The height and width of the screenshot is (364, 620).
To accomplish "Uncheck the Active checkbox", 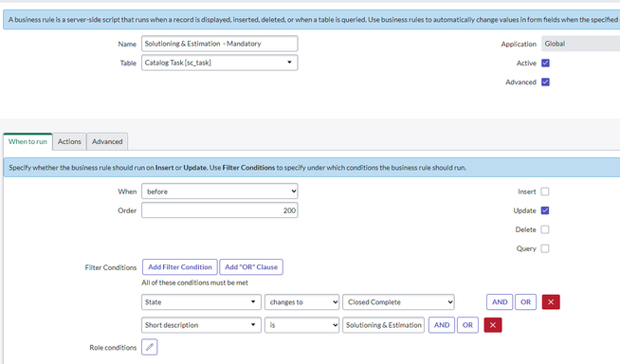I will point(545,63).
